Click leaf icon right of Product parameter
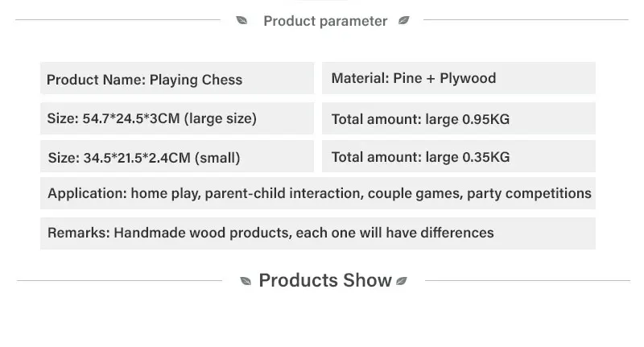Viewport: 644px width, 347px height. click(x=404, y=21)
